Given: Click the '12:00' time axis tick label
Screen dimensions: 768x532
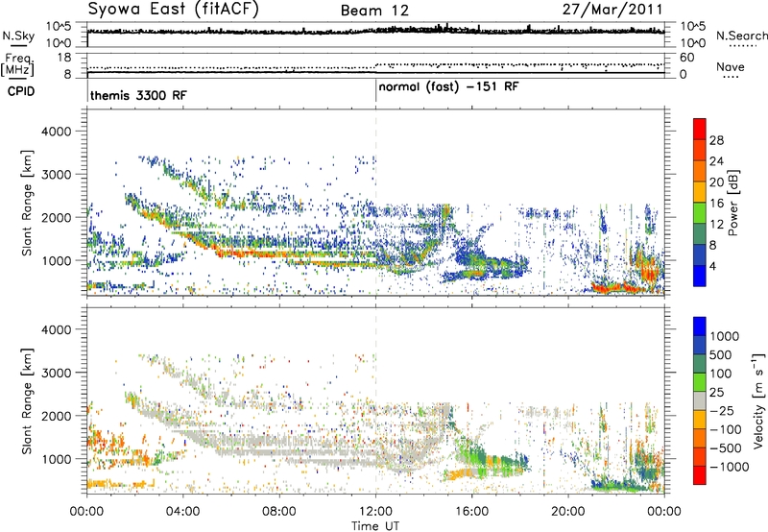Looking at the screenshot, I should [x=375, y=512].
